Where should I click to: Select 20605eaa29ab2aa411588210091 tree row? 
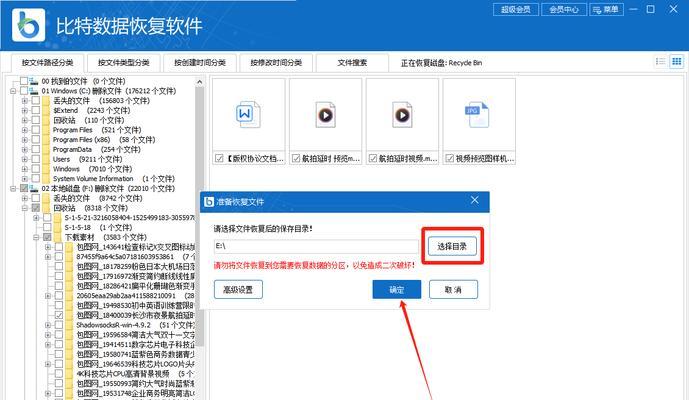135,296
